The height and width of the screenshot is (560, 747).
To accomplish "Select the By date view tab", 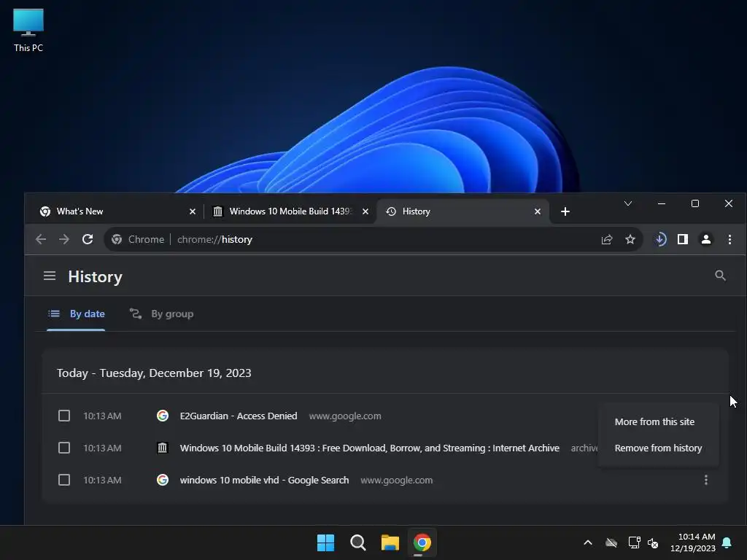I will coord(76,314).
